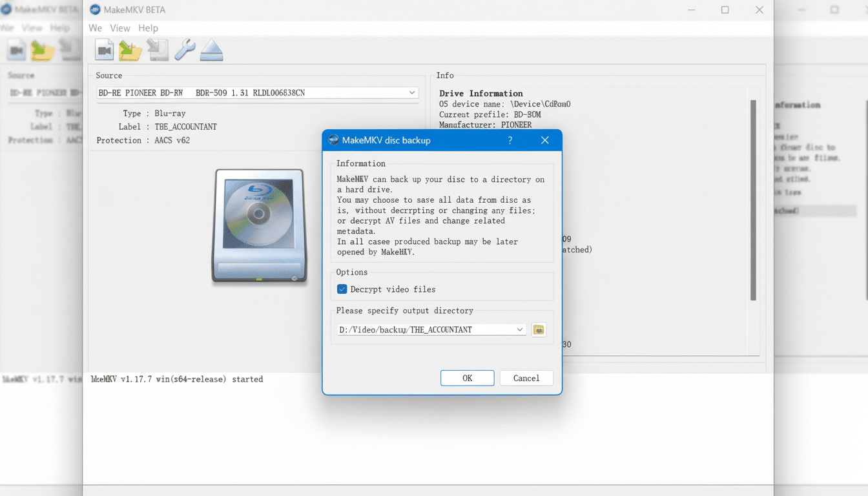Expand the output directory path dropdown

click(520, 329)
